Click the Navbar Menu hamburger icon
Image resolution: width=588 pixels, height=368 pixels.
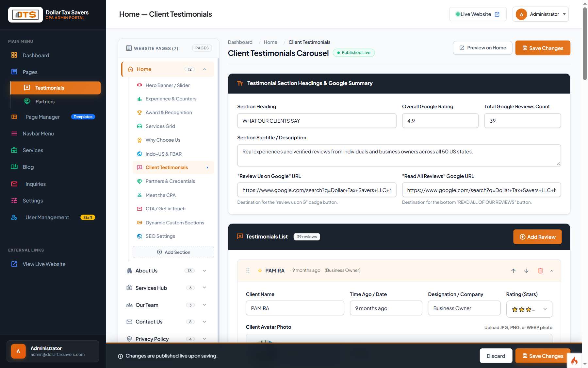click(14, 133)
